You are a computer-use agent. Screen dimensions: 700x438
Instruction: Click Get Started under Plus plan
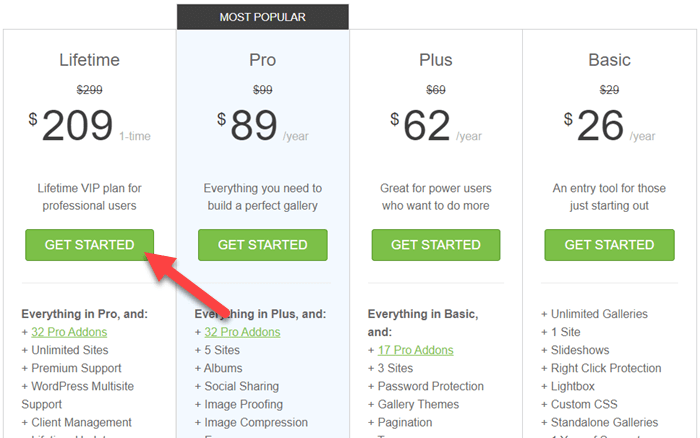[436, 245]
